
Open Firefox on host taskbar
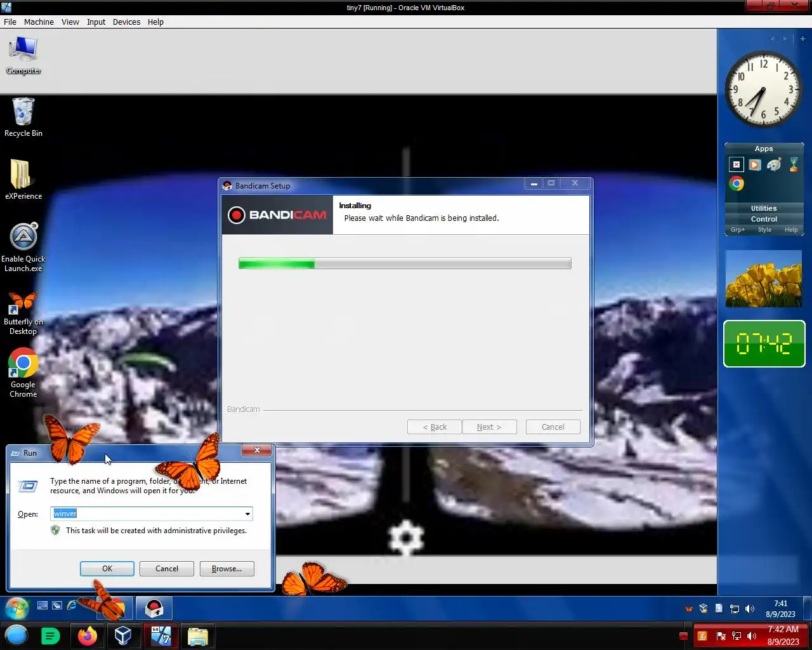87,635
